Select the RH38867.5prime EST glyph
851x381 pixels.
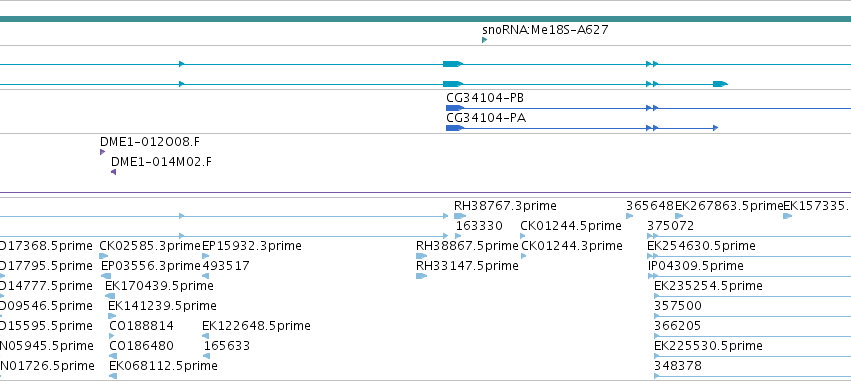[x=422, y=256]
